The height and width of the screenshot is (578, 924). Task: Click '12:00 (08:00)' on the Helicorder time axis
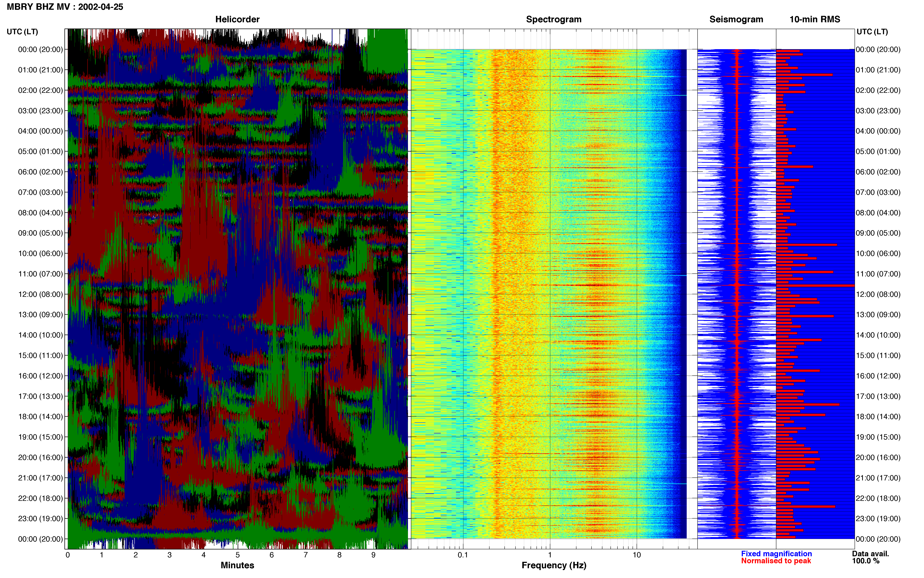coord(41,294)
